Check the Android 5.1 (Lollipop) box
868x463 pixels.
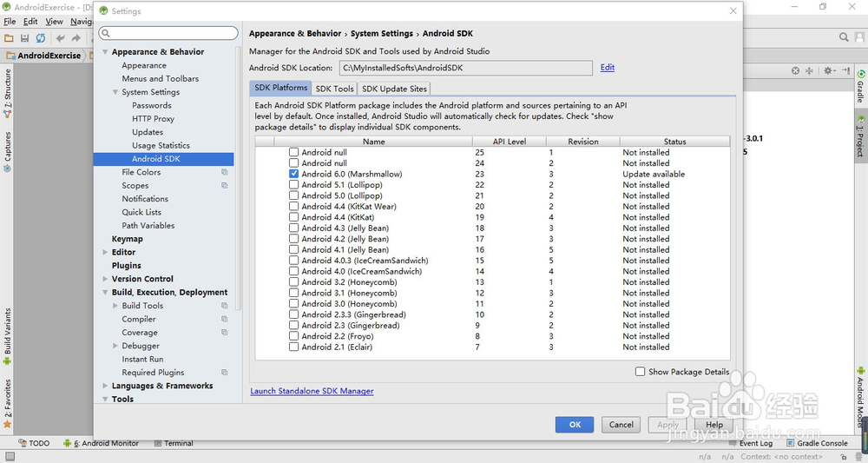294,185
